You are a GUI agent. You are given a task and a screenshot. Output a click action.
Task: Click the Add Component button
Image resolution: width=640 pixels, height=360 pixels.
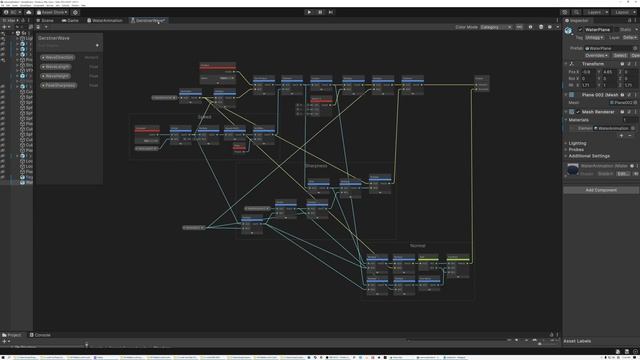pos(601,190)
